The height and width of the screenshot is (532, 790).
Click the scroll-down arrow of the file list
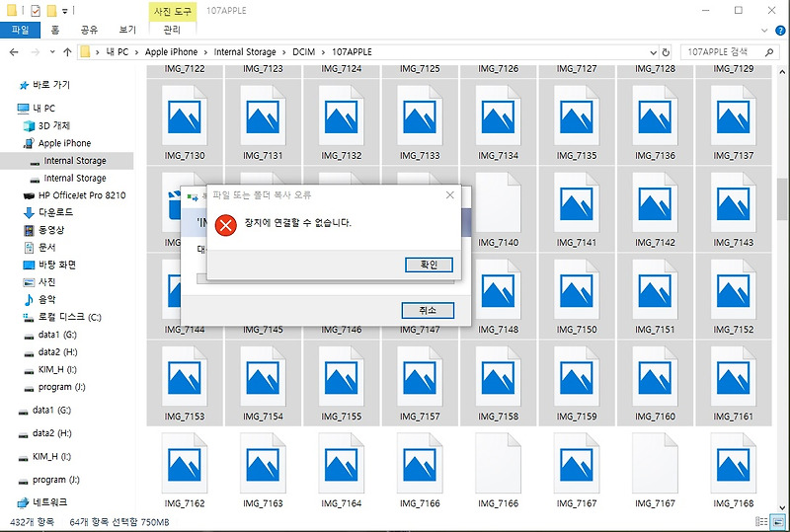(781, 507)
